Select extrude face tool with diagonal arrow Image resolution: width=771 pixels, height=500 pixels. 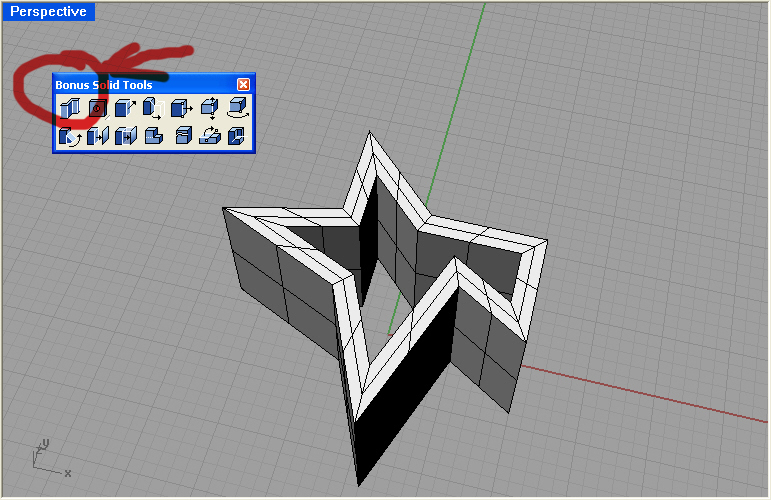[125, 108]
